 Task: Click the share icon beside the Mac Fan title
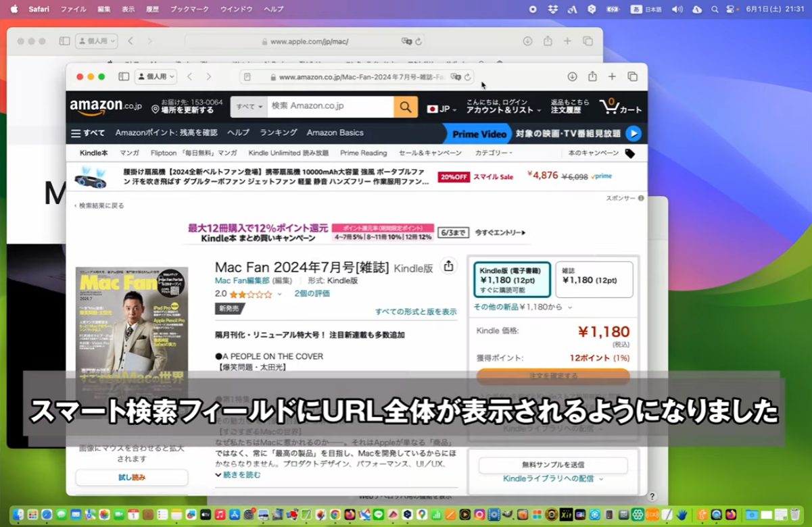point(448,266)
